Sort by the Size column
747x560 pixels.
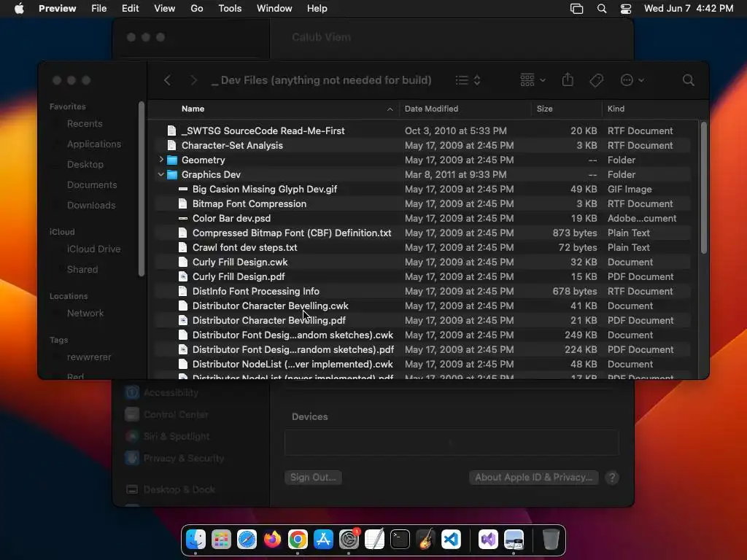tap(566, 109)
